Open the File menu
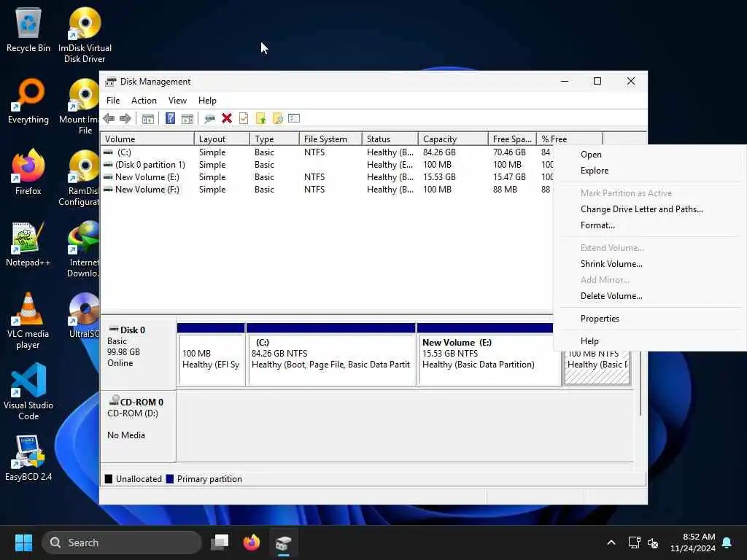Image resolution: width=747 pixels, height=560 pixels. coord(113,101)
